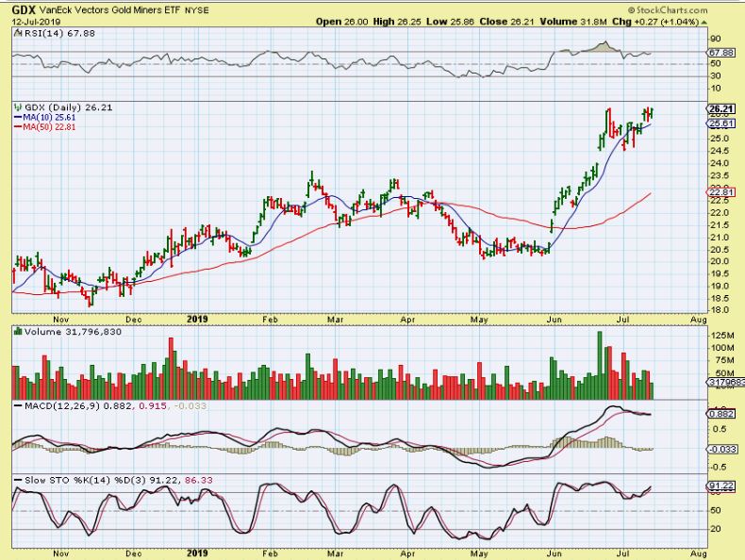Click the 100M volume axis label
Viewport: 745px width, 560px height.
[x=722, y=348]
